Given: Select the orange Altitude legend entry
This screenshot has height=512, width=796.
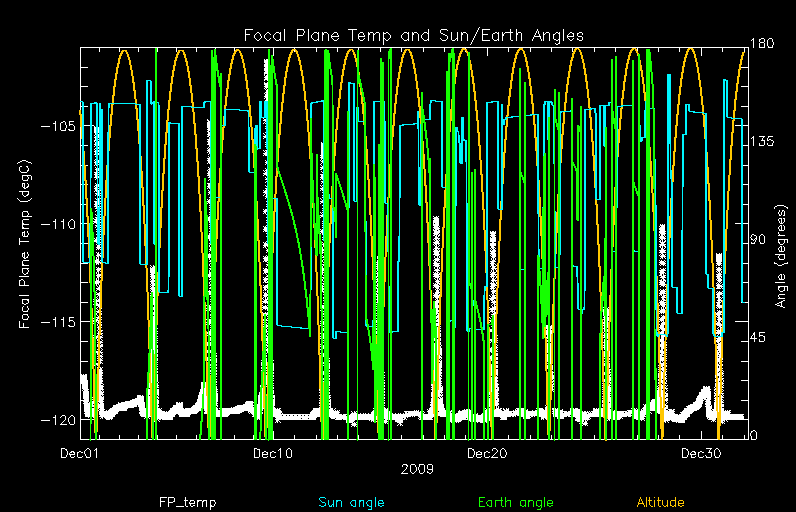Looking at the screenshot, I should [x=665, y=503].
